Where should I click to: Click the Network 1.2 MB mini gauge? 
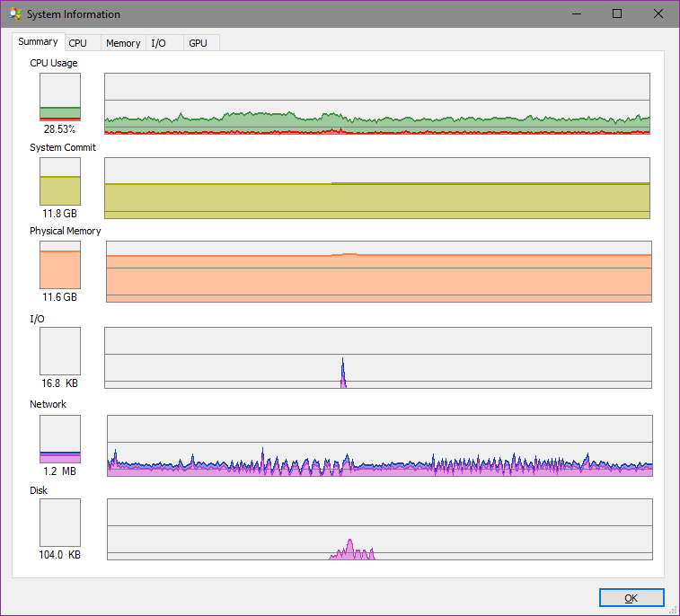coord(60,439)
